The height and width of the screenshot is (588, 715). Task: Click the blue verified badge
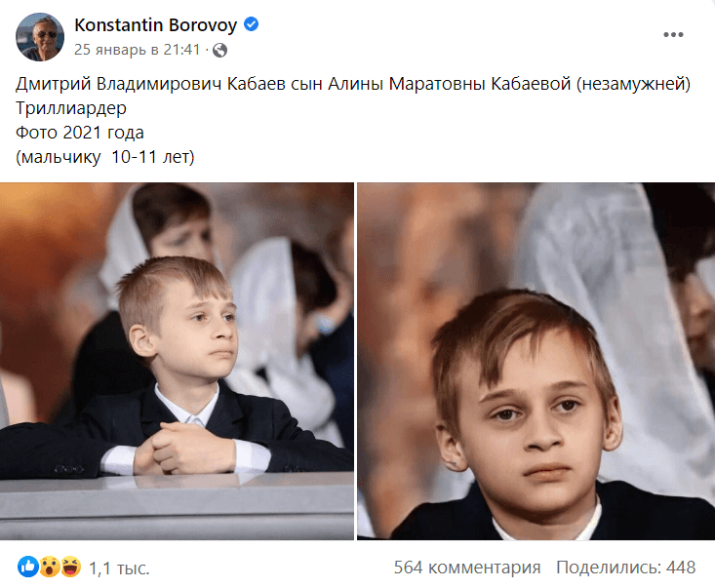[x=252, y=24]
